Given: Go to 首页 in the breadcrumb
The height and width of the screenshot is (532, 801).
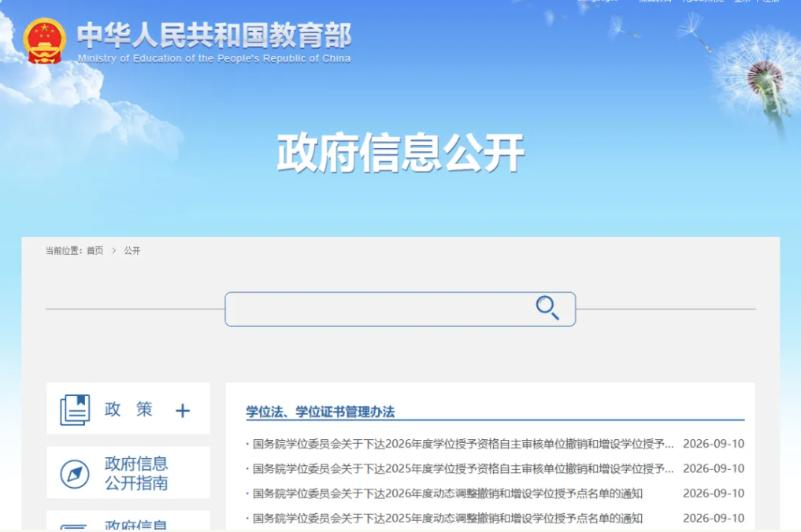Looking at the screenshot, I should (95, 251).
